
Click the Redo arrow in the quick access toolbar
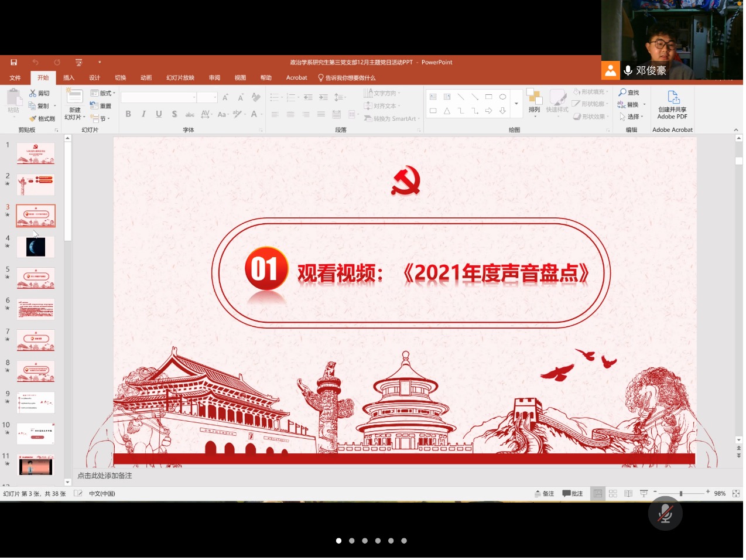coord(57,62)
